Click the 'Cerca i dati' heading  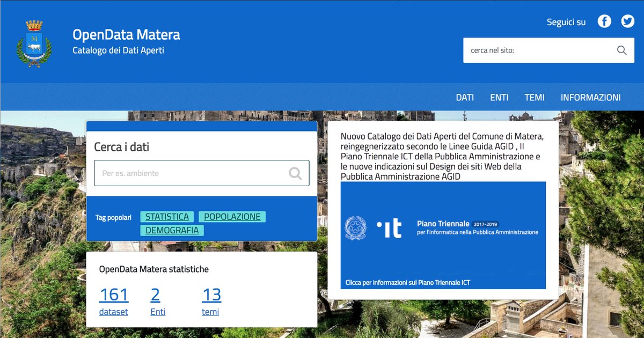point(122,147)
